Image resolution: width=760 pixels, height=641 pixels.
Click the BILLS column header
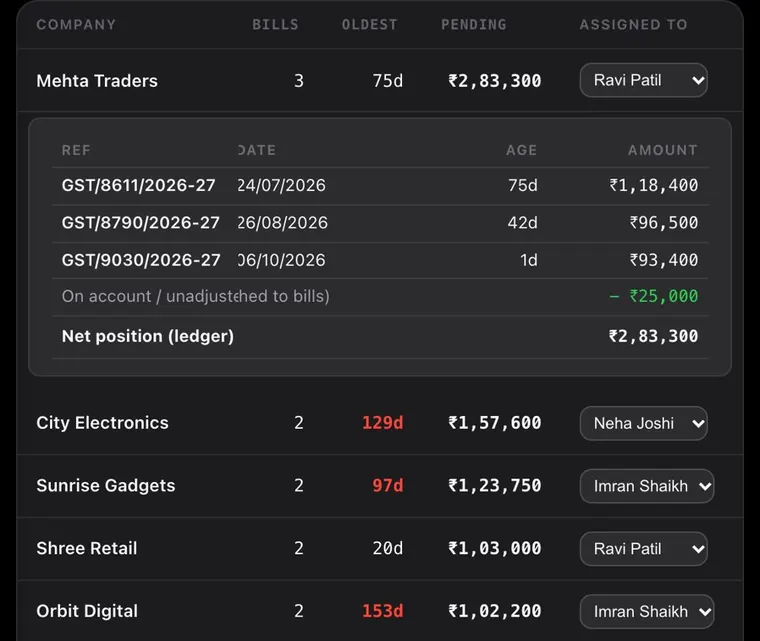275,24
